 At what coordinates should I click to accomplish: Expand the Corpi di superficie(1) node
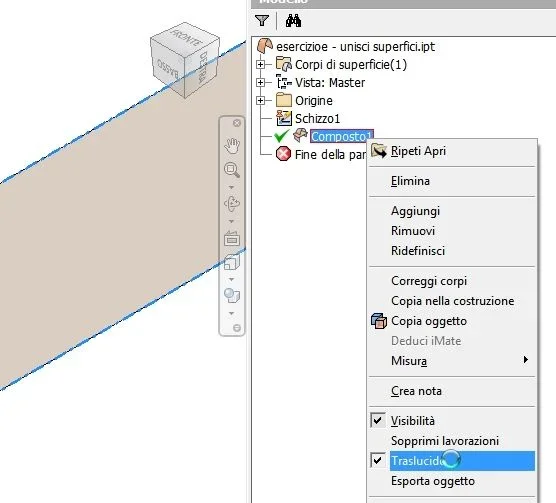260,65
